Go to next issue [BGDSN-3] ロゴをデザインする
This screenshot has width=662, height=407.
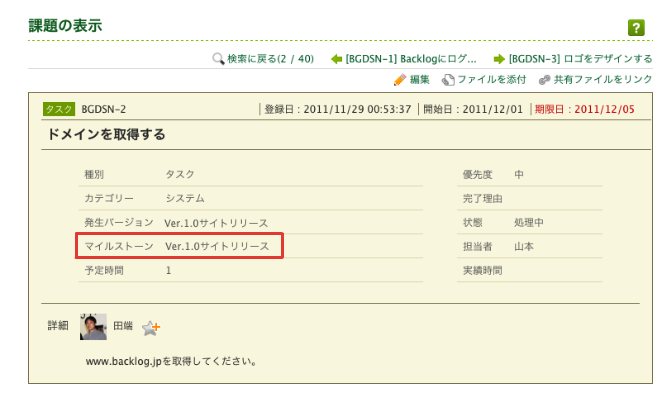581,59
